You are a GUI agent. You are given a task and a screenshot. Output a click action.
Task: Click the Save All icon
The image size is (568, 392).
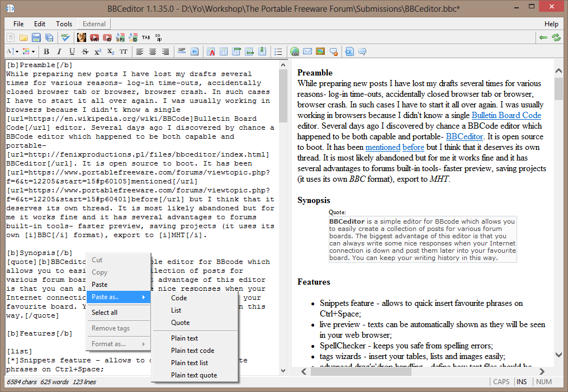49,37
